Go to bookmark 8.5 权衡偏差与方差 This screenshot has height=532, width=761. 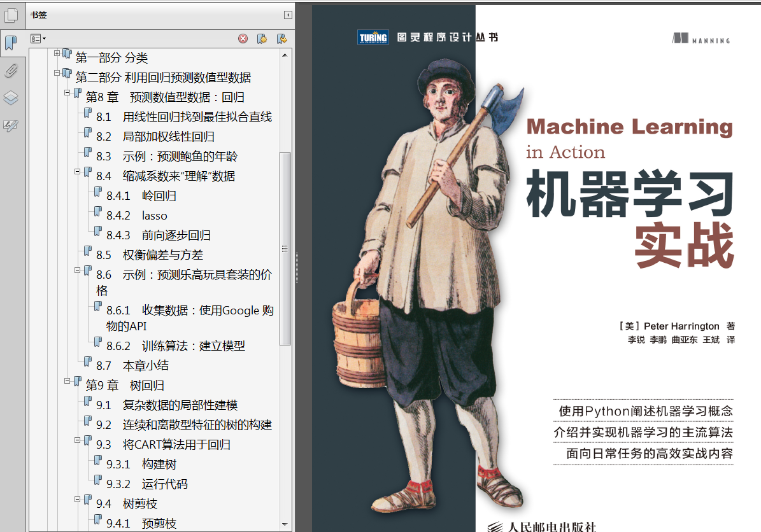150,255
